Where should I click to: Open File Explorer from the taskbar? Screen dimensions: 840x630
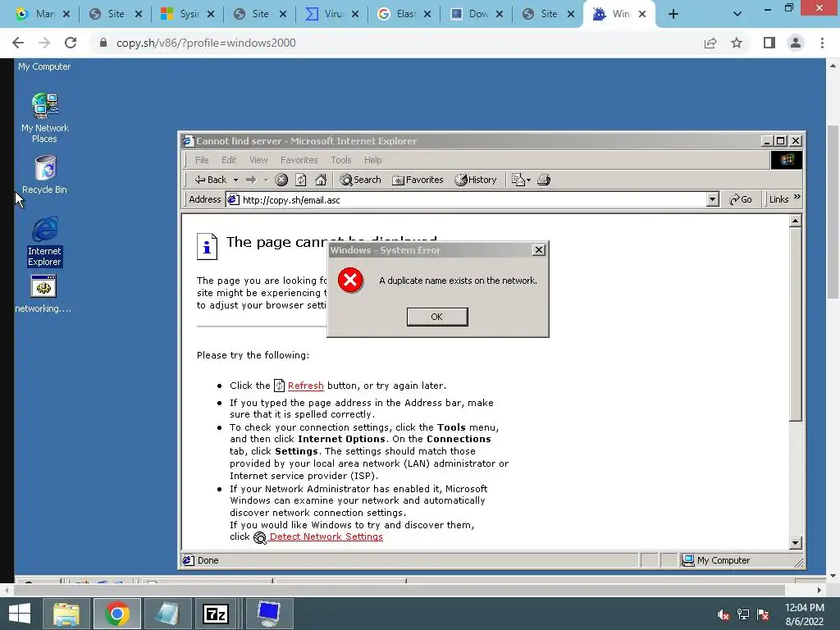[x=67, y=614]
